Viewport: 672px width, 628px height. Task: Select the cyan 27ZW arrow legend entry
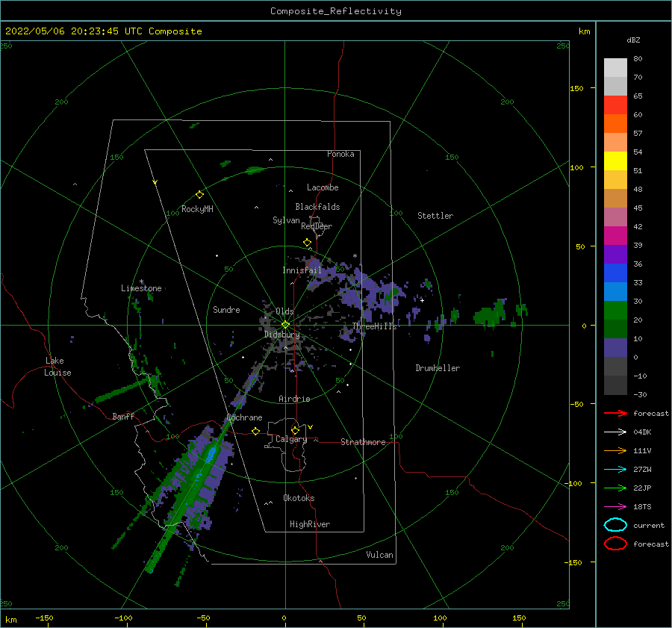pos(615,470)
